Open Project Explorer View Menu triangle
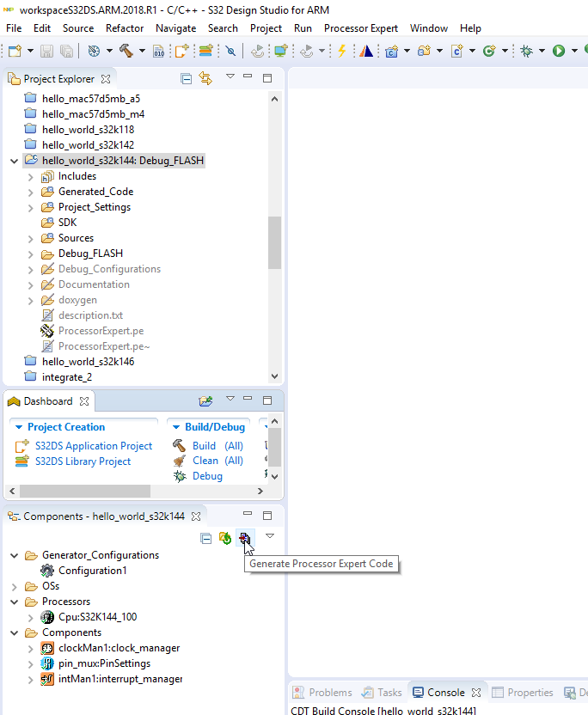588x715 pixels. click(x=230, y=76)
